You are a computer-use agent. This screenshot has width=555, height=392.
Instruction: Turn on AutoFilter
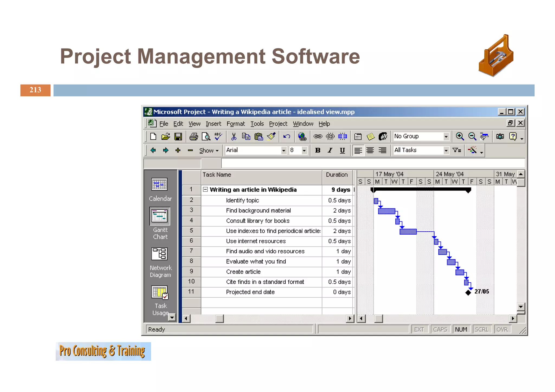point(457,150)
